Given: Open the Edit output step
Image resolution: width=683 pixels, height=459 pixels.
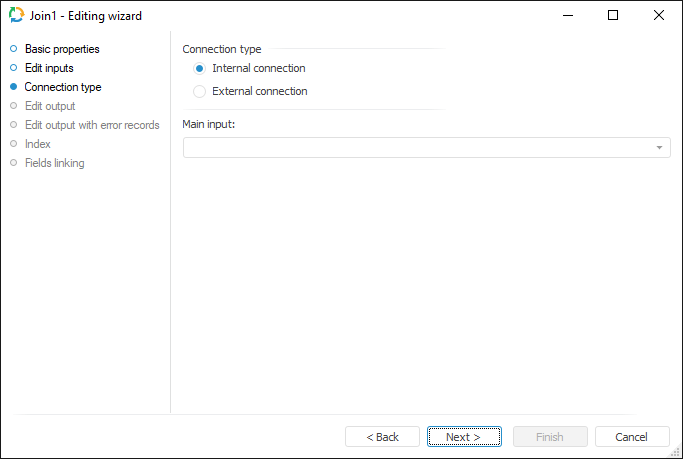Looking at the screenshot, I should [50, 106].
